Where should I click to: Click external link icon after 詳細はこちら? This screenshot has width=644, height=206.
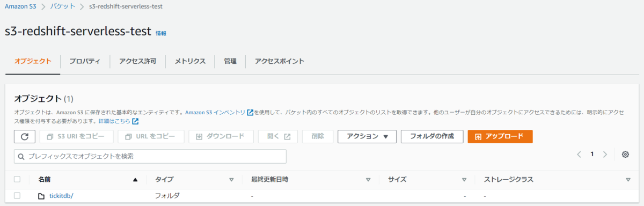135,121
